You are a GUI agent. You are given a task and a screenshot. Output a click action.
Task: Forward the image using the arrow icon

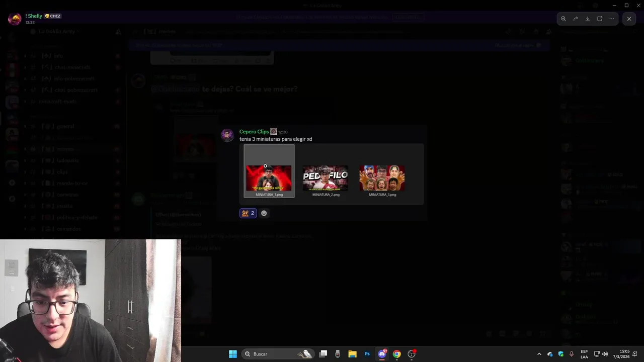(576, 19)
